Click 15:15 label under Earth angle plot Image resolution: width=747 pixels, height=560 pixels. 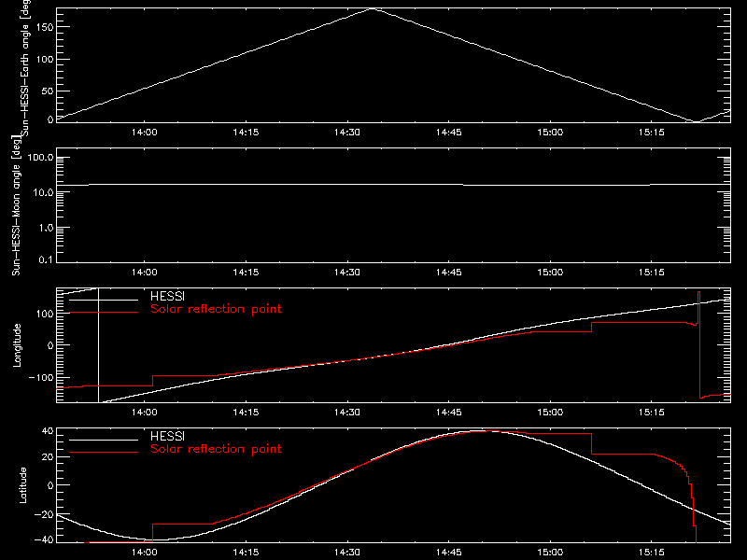coord(651,133)
